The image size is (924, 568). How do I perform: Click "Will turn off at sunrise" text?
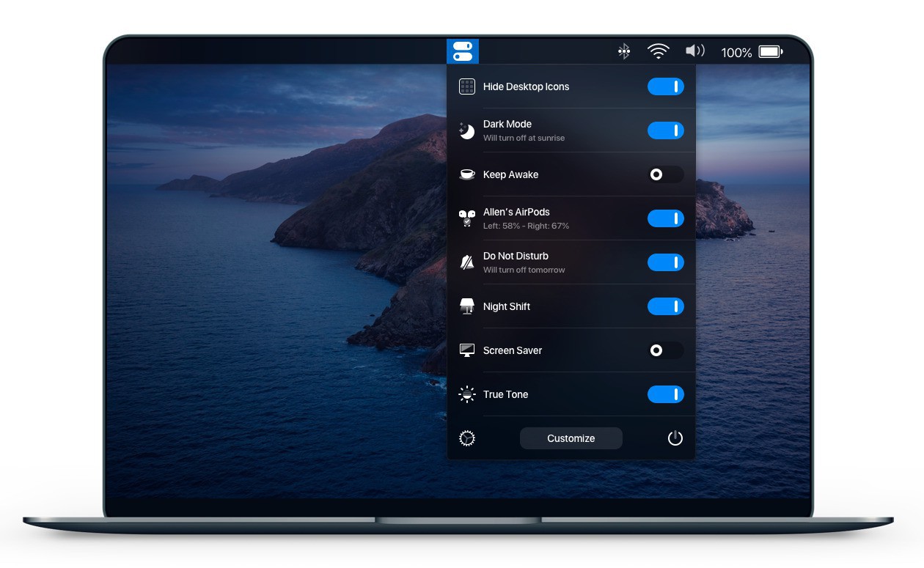click(x=524, y=138)
